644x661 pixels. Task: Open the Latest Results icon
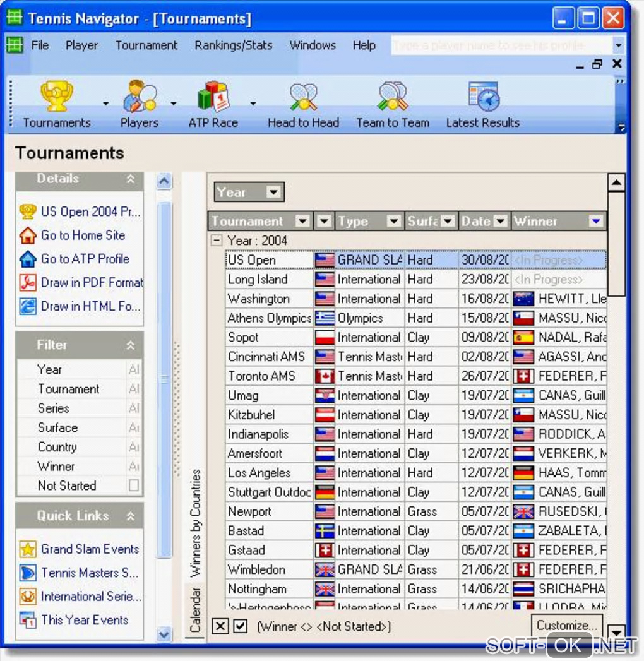[x=484, y=97]
